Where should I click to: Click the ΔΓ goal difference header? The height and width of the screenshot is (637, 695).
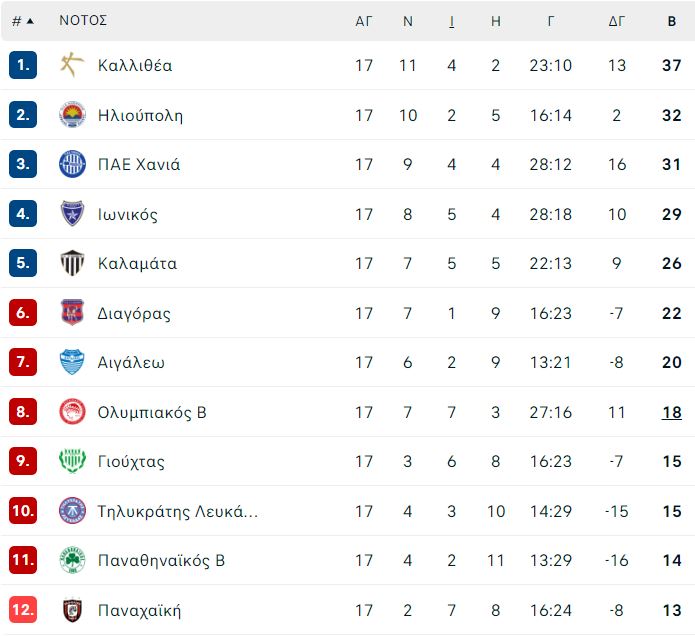(616, 21)
